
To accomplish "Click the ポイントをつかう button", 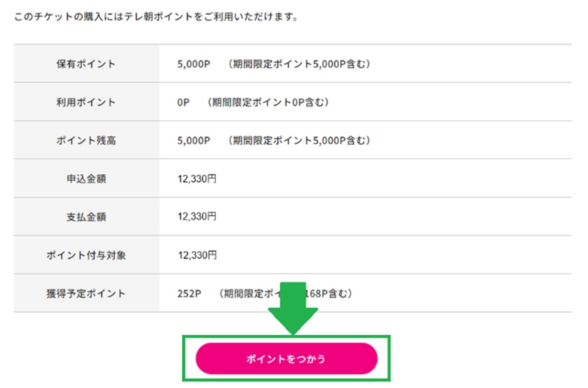I will 286,359.
